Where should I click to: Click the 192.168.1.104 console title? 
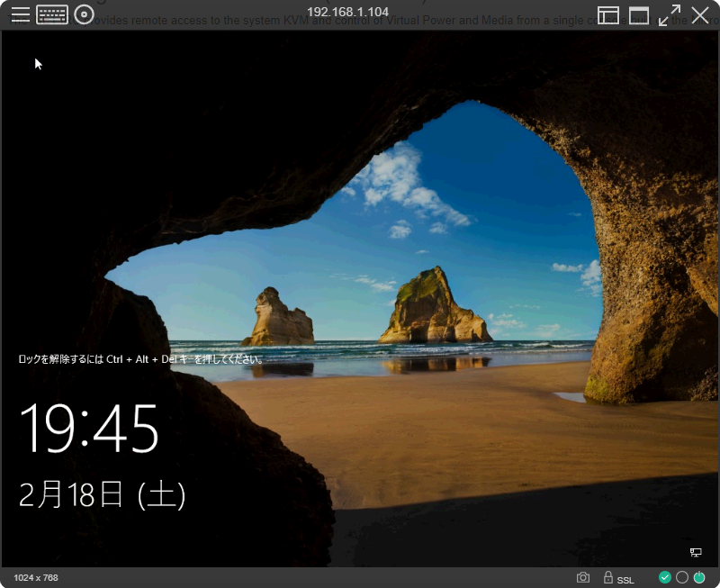coord(347,12)
